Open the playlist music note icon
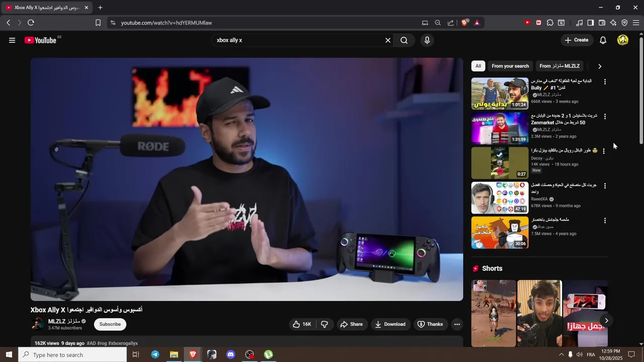644x362 pixels. (580, 23)
